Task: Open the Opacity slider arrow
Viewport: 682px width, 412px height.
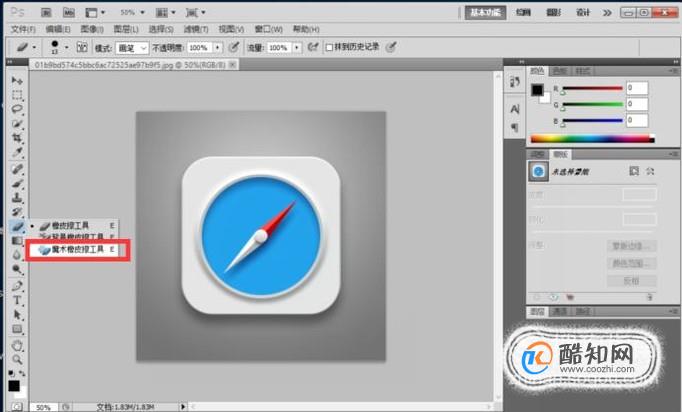Action: (x=217, y=47)
